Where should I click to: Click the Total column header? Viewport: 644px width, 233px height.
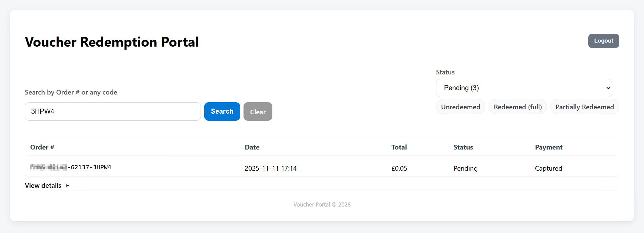pos(399,147)
